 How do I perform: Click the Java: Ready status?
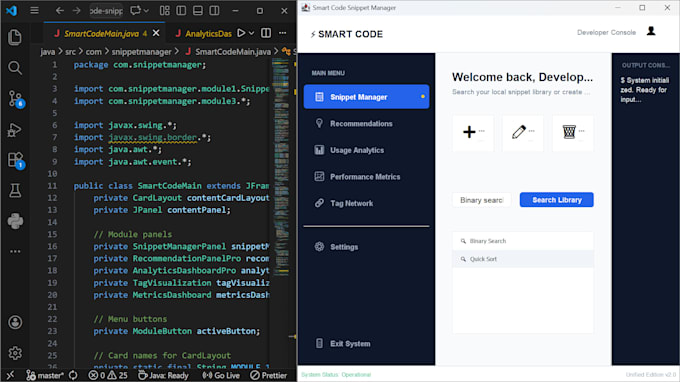point(163,375)
